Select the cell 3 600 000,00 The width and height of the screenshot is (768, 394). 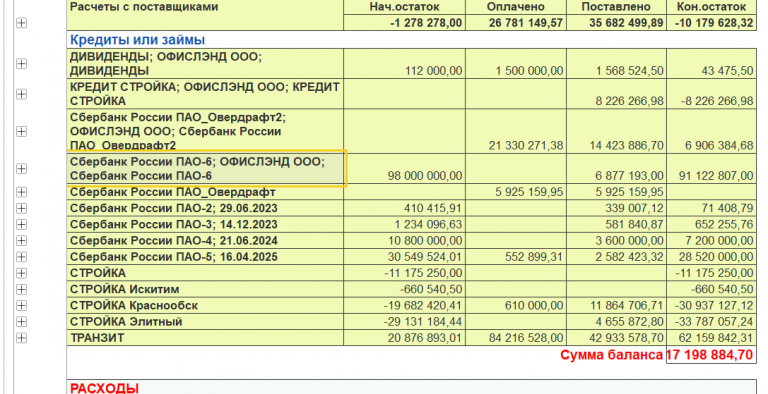pyautogui.click(x=616, y=241)
